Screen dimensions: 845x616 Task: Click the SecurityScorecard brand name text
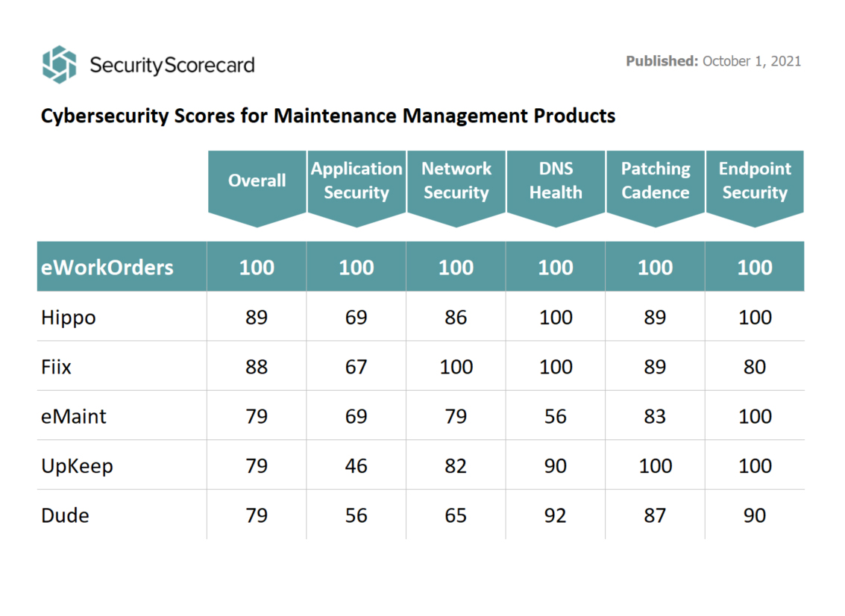point(172,65)
